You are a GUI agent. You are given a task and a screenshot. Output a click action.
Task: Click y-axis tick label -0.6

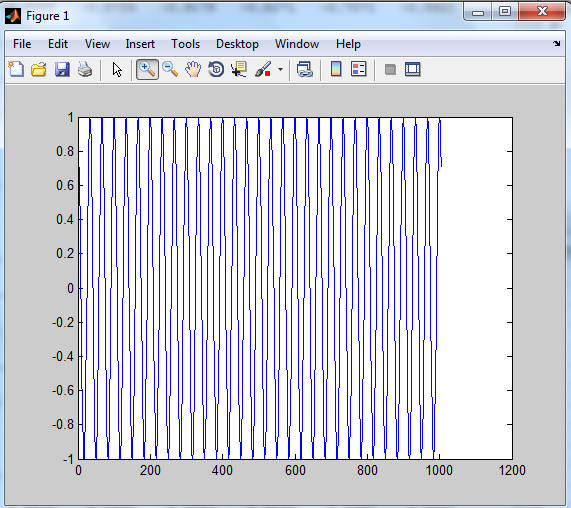[x=63, y=390]
